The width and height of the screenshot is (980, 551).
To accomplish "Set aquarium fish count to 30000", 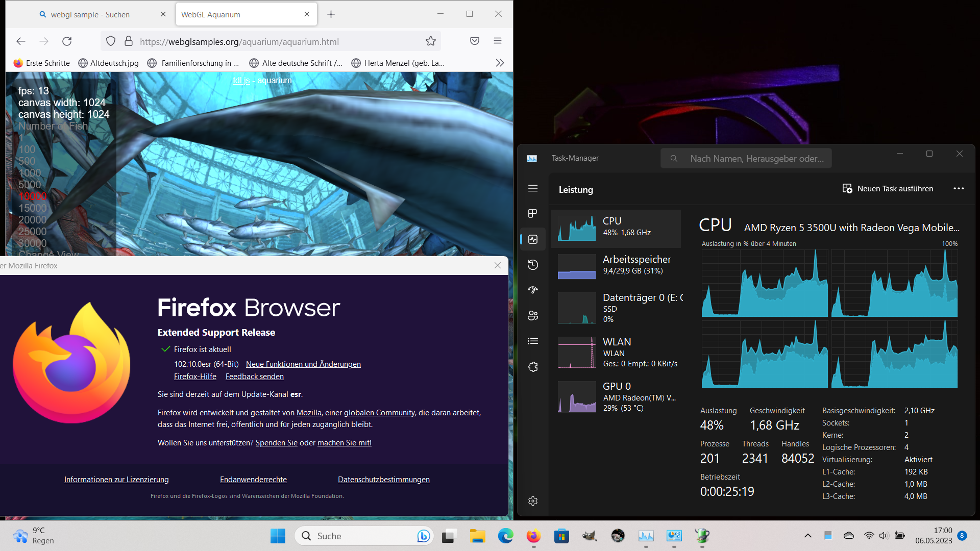I will coord(32,243).
